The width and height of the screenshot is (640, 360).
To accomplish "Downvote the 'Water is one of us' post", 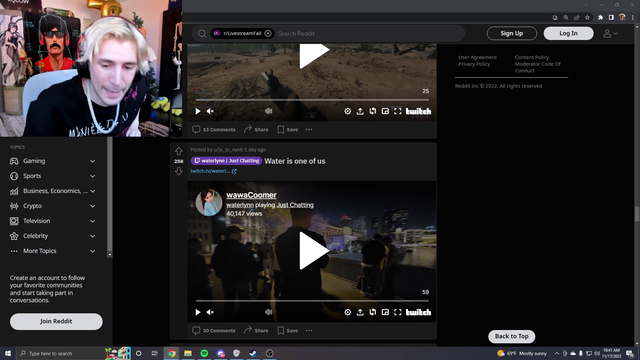I will point(179,171).
